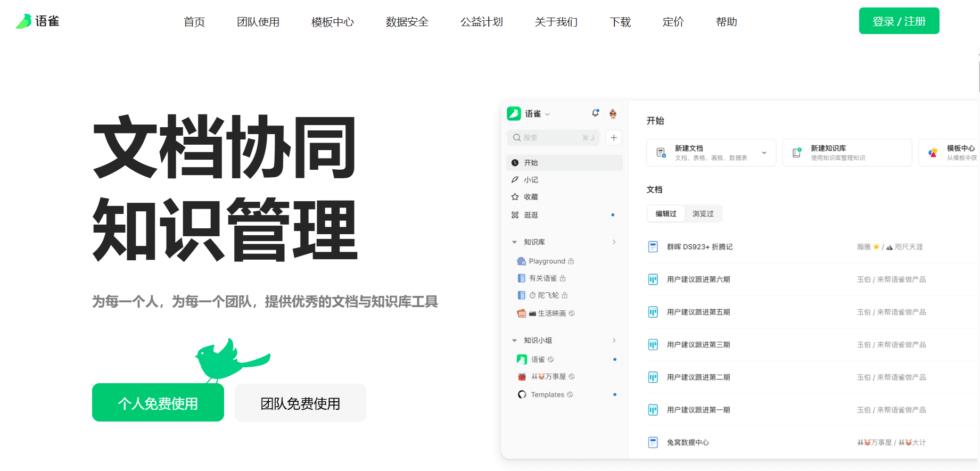Click the Playground knowledge base icon
Image resolution: width=980 pixels, height=471 pixels.
[522, 261]
